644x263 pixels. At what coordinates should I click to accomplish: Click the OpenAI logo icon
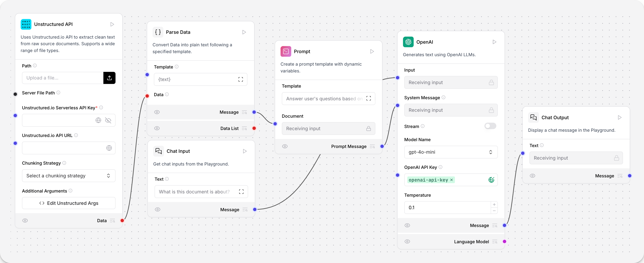(408, 42)
